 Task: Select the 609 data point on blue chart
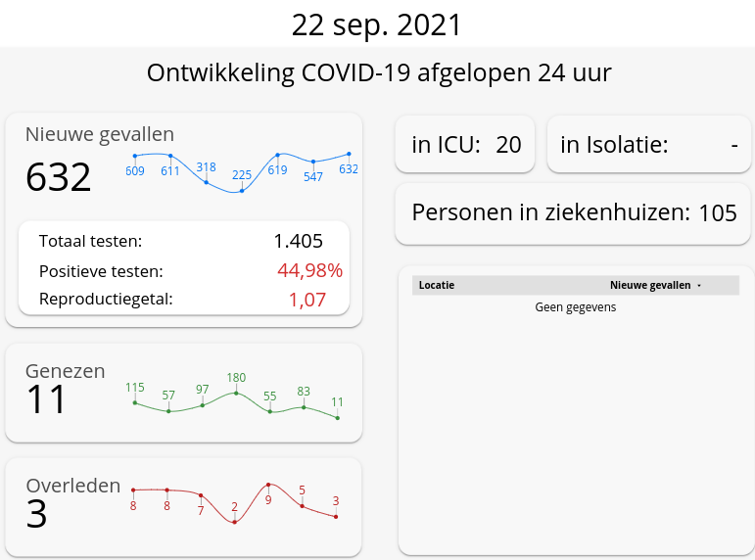pos(135,156)
